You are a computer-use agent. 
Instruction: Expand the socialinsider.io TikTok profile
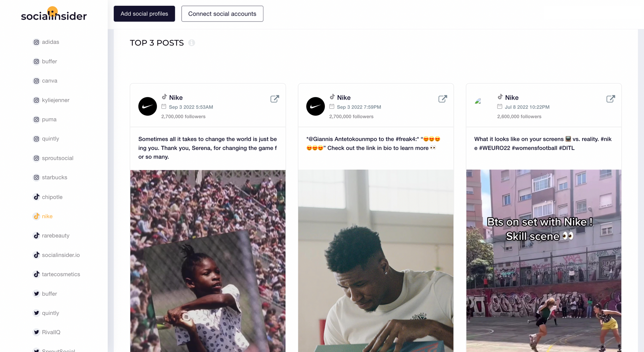(x=61, y=255)
